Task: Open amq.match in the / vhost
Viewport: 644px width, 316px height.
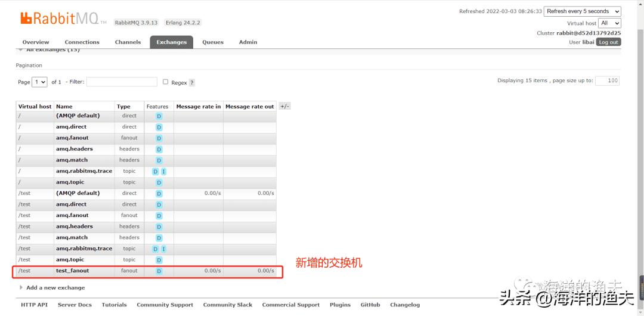Action: pos(72,160)
